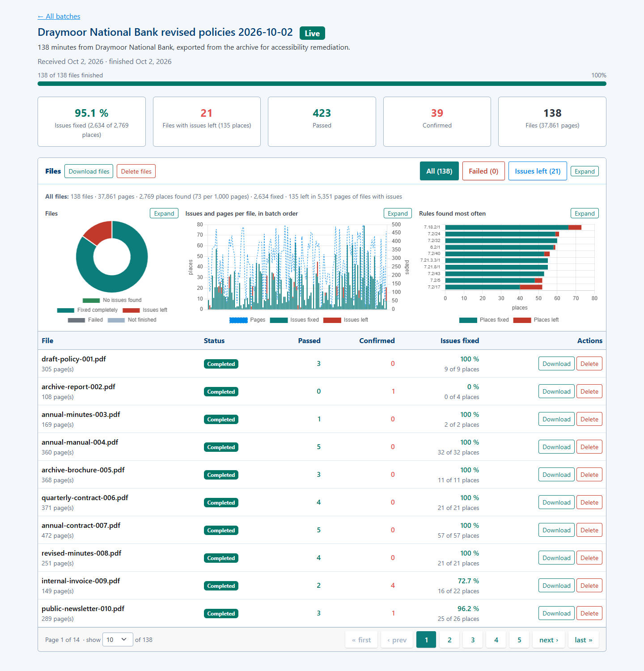Click the 'Places left' red legend swatch

pyautogui.click(x=522, y=320)
